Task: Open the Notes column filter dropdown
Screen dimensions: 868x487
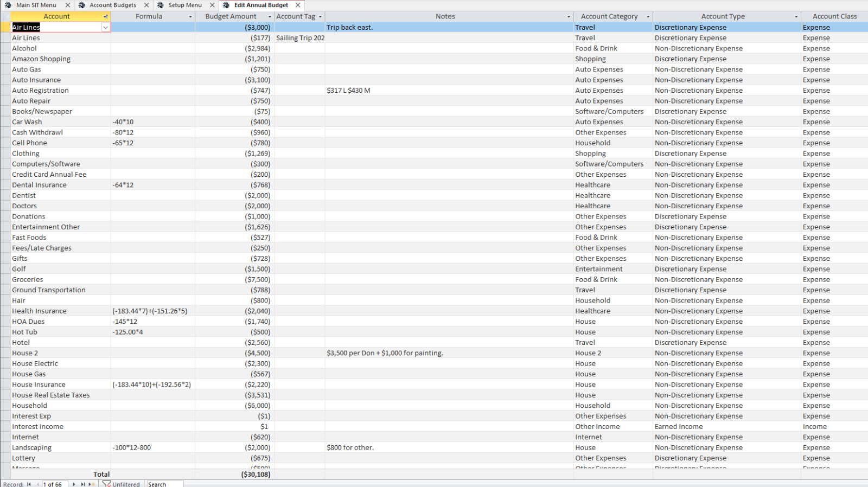Action: pyautogui.click(x=569, y=17)
